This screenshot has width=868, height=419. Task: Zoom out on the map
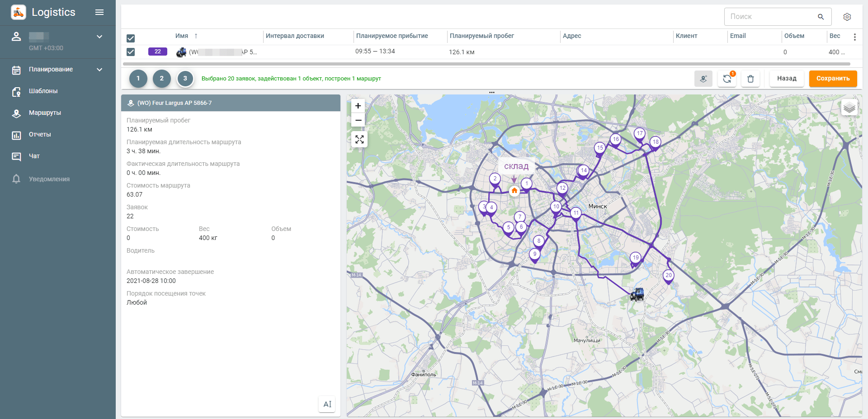pos(358,120)
